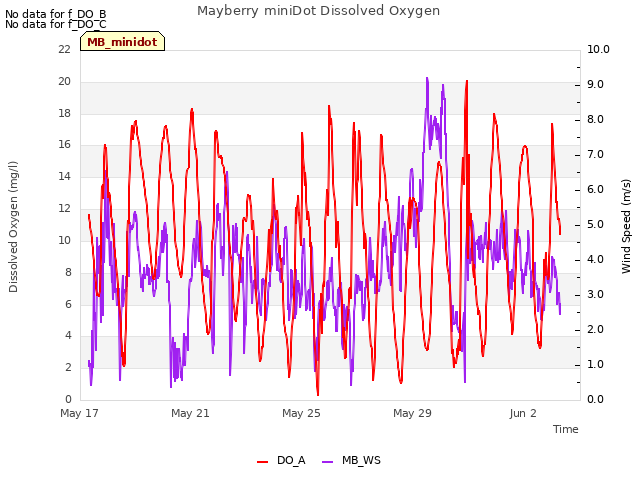Image resolution: width=640 pixels, height=480 pixels.
Task: Click the highest purple wind speed peak after May 29
Action: 427,78
